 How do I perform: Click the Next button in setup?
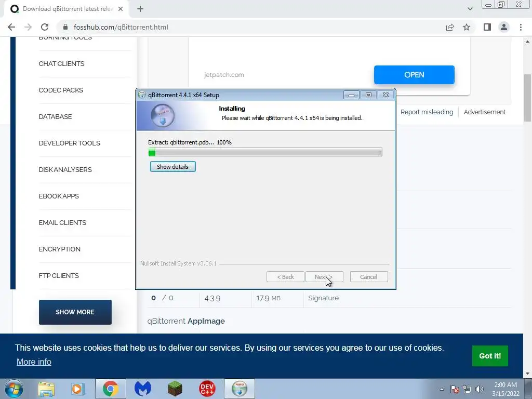click(x=324, y=277)
